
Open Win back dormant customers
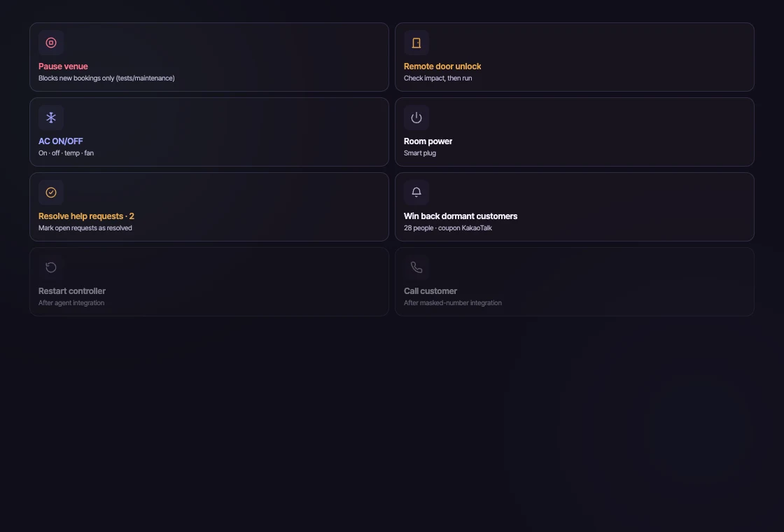(x=575, y=207)
